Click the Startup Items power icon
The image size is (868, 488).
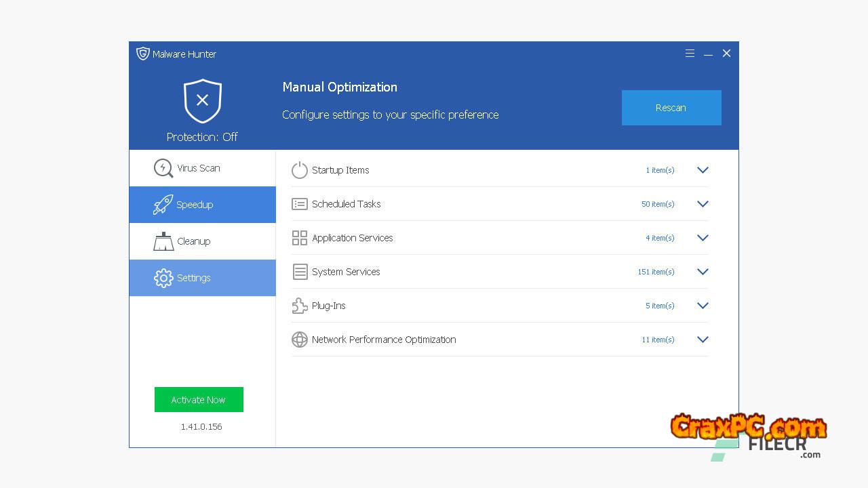(x=299, y=170)
